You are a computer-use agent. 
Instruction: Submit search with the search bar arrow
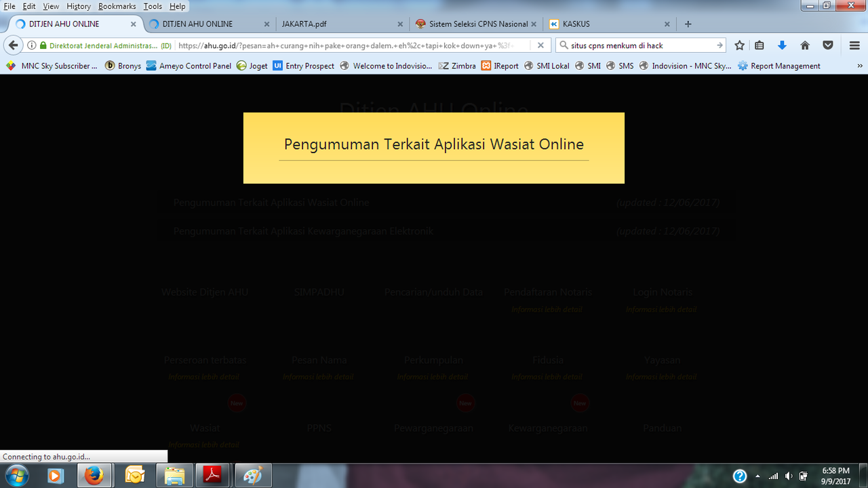[719, 45]
